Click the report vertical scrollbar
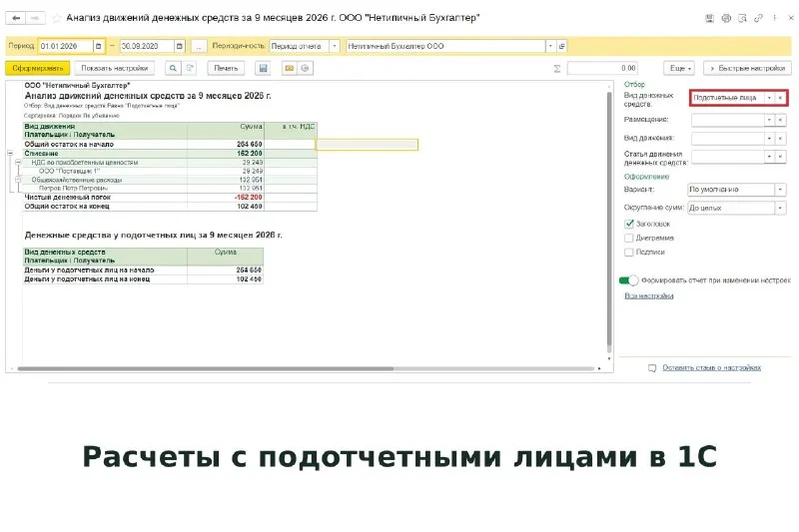The image size is (799, 532). (x=609, y=219)
